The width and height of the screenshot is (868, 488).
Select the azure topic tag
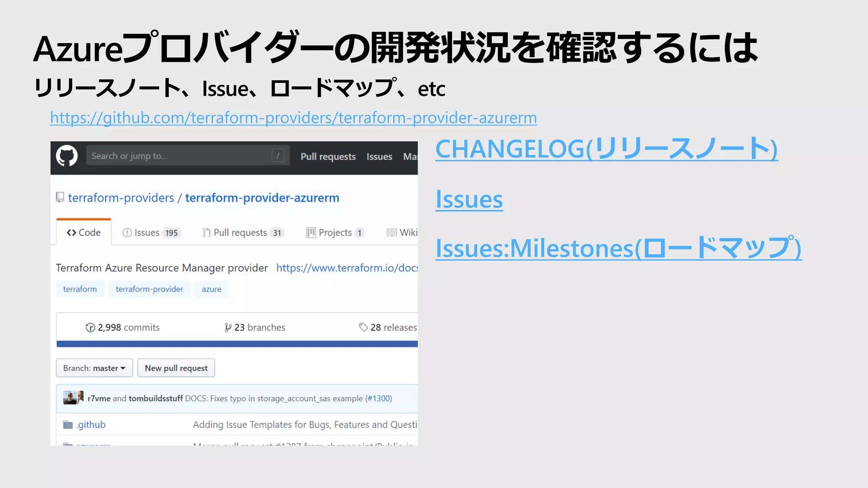click(211, 289)
